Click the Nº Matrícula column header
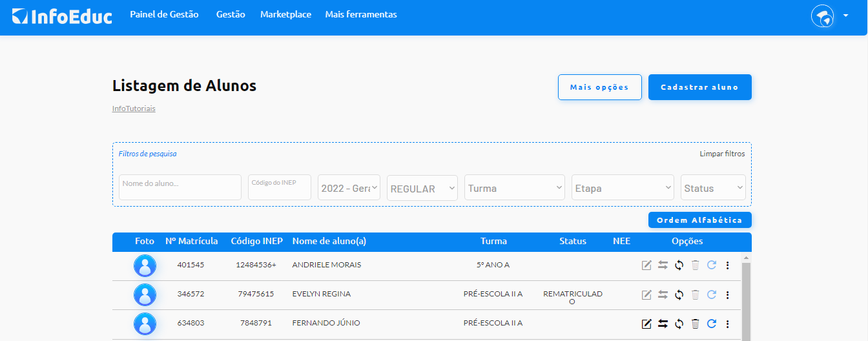The image size is (868, 341). [x=191, y=241]
